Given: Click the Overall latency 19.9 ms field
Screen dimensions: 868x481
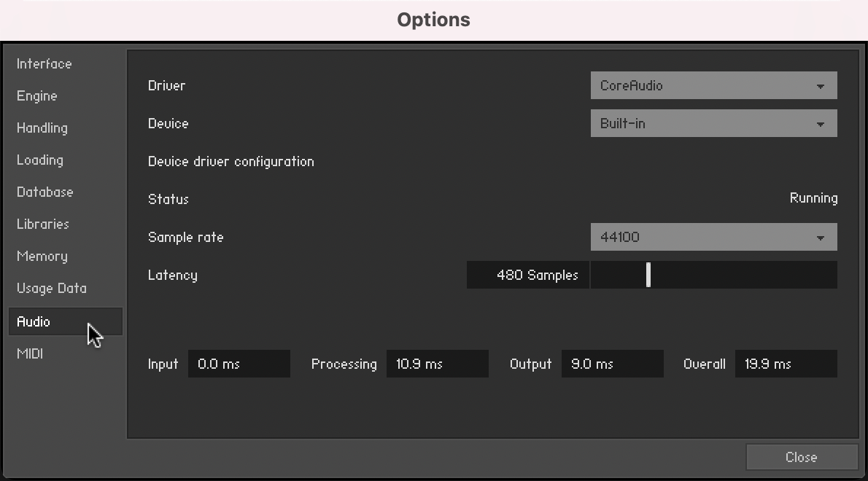Looking at the screenshot, I should tap(786, 364).
